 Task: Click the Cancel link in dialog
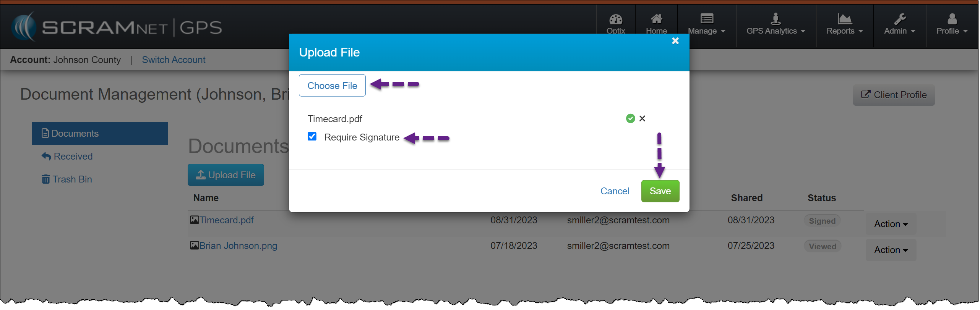click(x=614, y=191)
